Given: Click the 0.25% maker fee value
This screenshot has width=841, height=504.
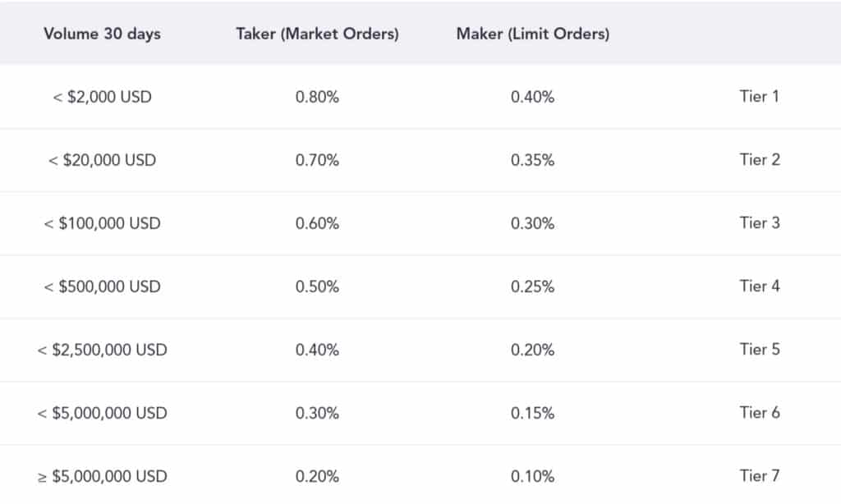Looking at the screenshot, I should 532,286.
